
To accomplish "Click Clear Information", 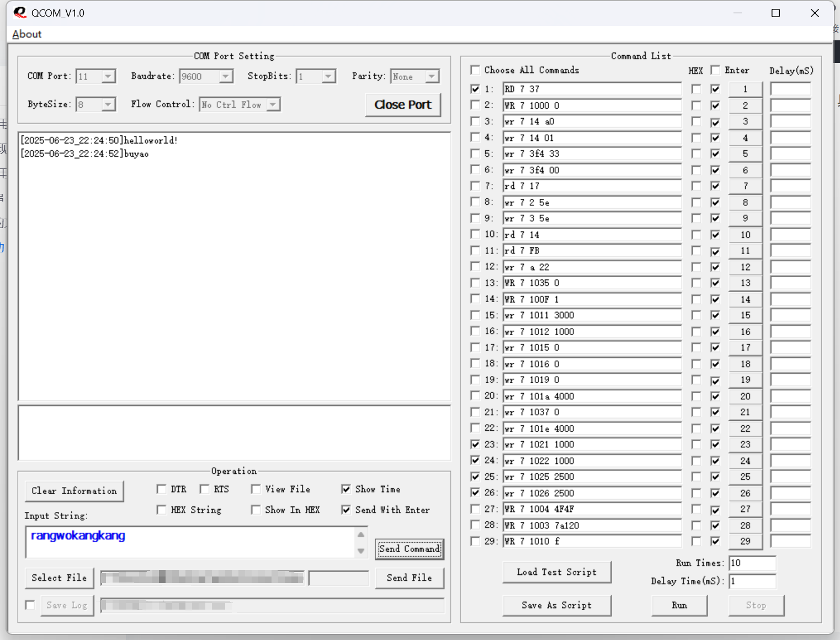I will pos(74,491).
